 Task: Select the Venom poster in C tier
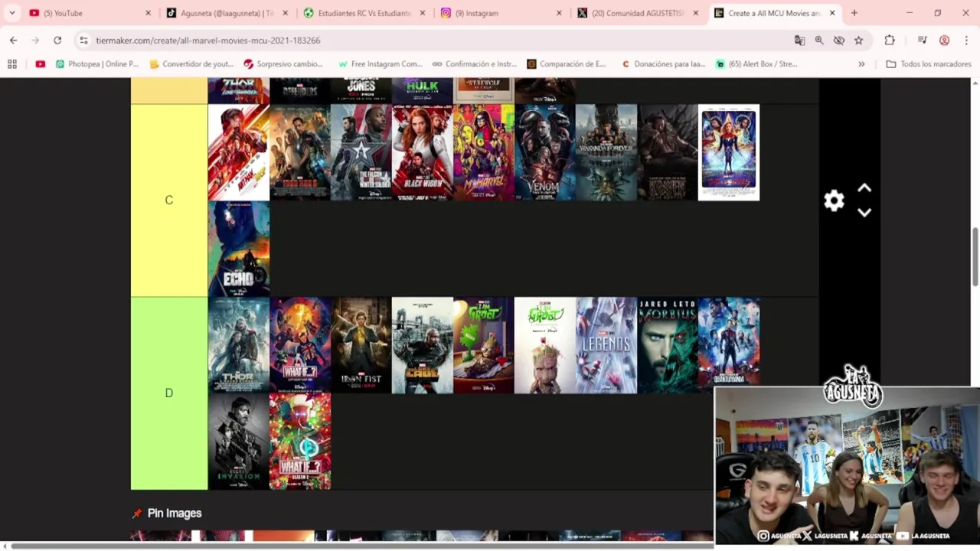pos(545,152)
